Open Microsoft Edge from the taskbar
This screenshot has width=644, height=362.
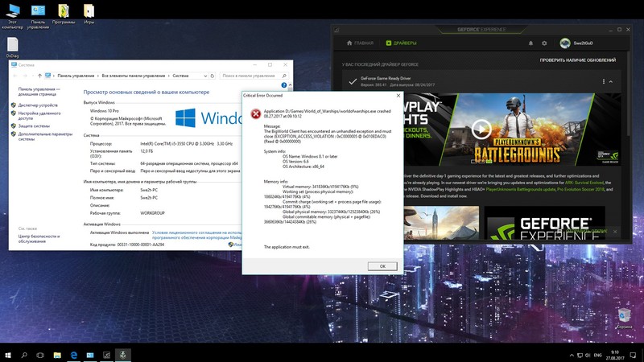point(73,353)
